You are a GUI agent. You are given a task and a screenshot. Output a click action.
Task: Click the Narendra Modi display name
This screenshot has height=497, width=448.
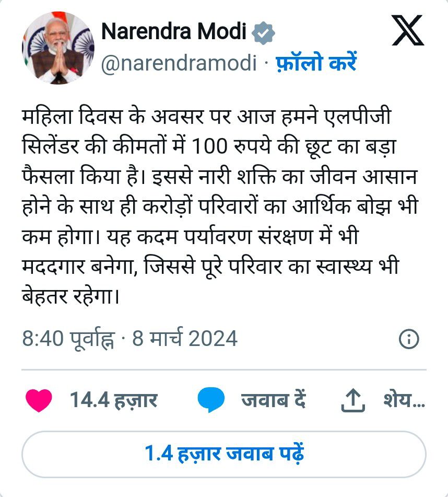coord(174,31)
